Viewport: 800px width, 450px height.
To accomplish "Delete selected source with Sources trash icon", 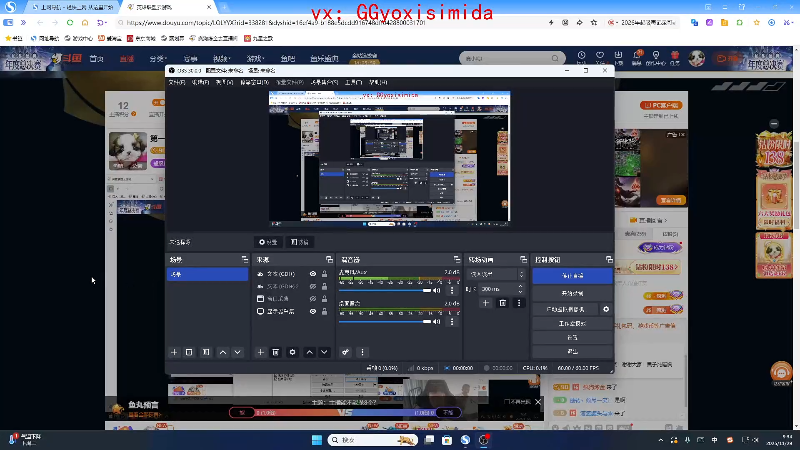I will 276,353.
